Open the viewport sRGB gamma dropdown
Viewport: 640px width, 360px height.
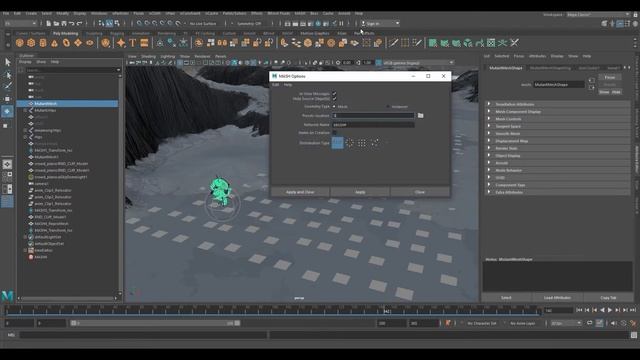418,63
